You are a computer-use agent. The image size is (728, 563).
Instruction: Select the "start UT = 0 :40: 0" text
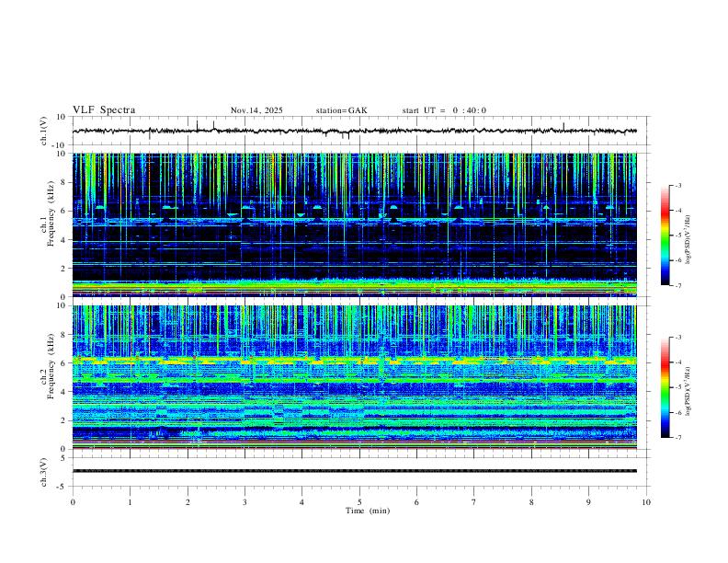pos(444,110)
